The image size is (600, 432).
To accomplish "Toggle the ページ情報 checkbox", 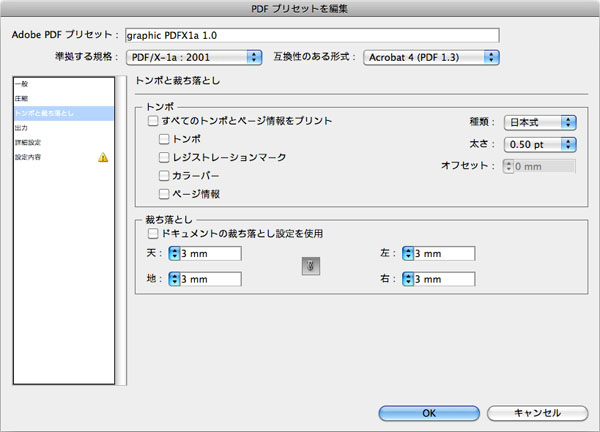I will tap(165, 193).
